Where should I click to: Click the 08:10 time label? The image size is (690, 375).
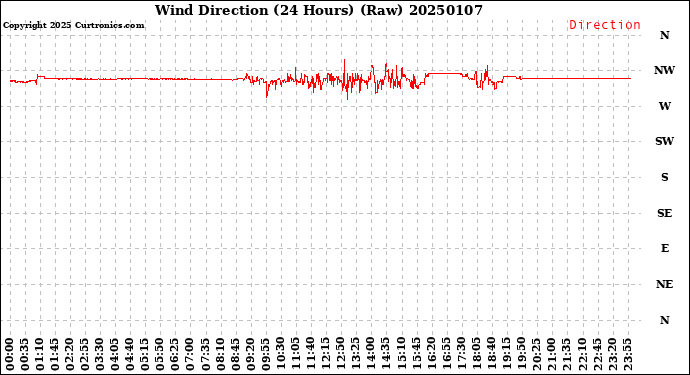[x=220, y=354]
